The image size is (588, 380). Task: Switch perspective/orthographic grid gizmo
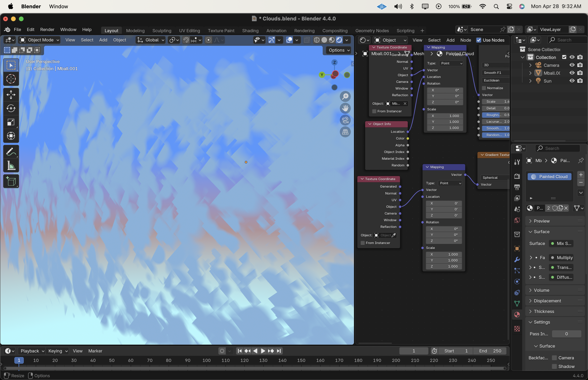click(345, 132)
